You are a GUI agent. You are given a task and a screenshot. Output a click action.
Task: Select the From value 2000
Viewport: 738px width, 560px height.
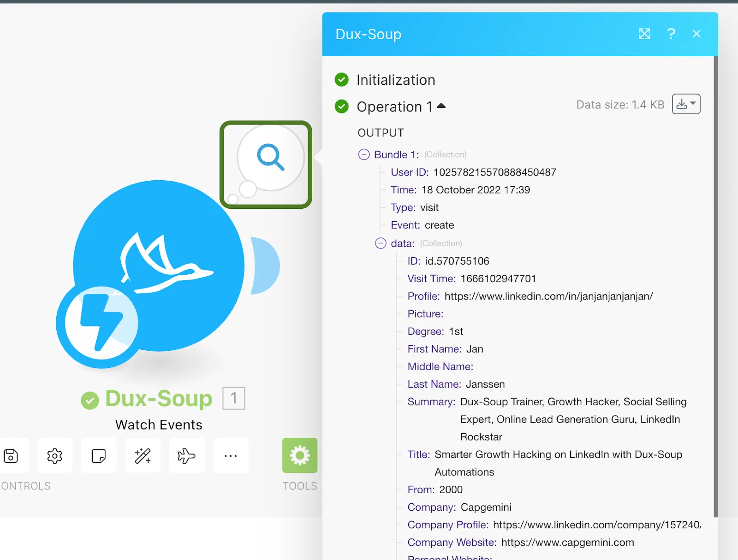tap(451, 489)
